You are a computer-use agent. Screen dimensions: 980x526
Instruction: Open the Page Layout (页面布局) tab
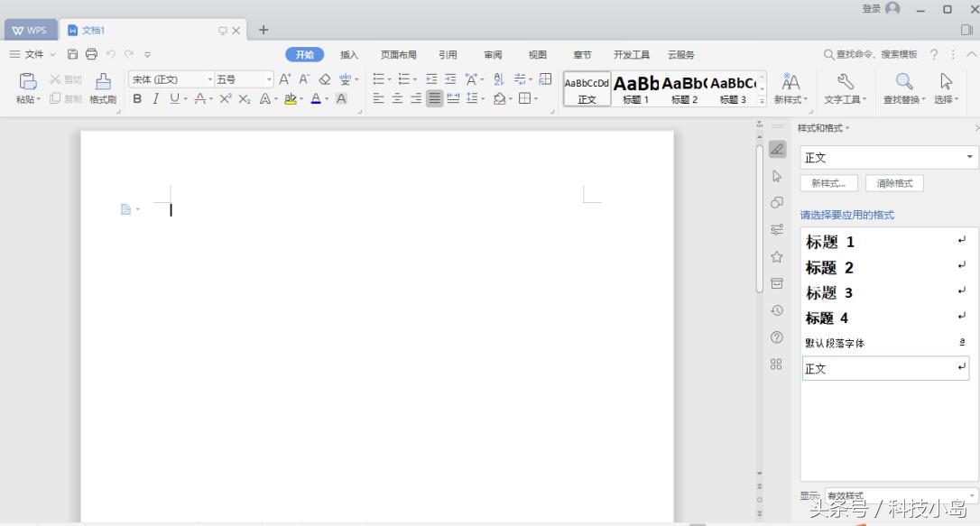click(x=398, y=55)
